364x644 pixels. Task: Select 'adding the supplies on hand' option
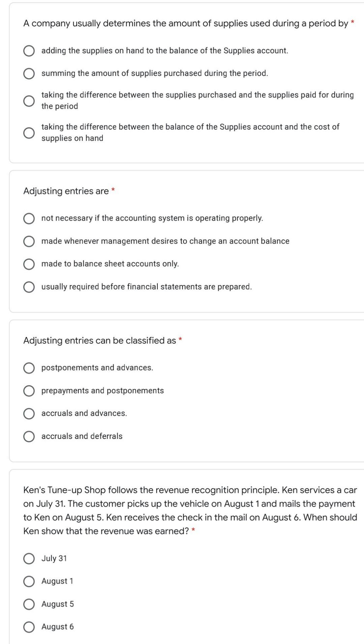click(29, 51)
